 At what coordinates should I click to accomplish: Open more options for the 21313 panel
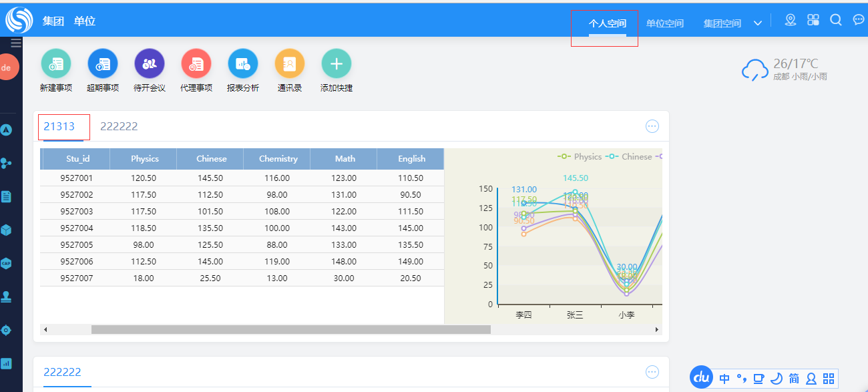coord(652,126)
